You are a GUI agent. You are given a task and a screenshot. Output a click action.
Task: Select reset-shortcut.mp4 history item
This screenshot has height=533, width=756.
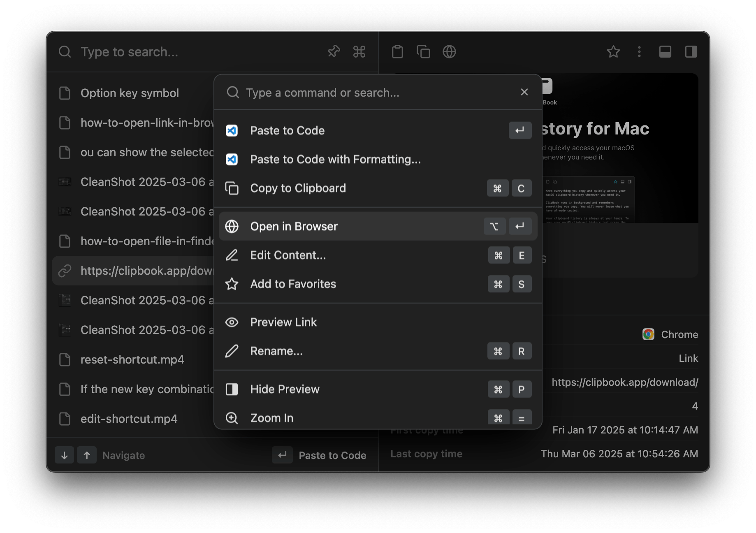tap(134, 359)
